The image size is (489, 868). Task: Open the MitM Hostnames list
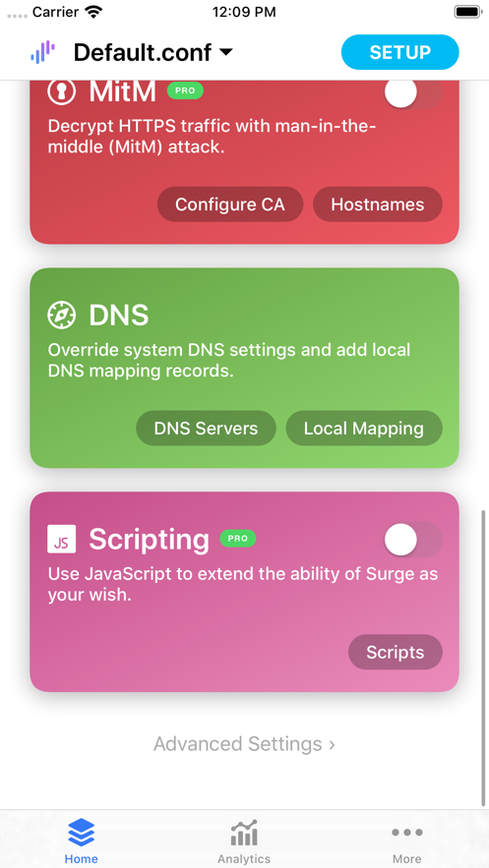(378, 204)
